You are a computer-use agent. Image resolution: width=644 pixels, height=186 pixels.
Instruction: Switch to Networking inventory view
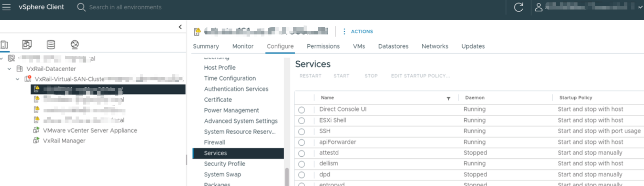point(75,45)
